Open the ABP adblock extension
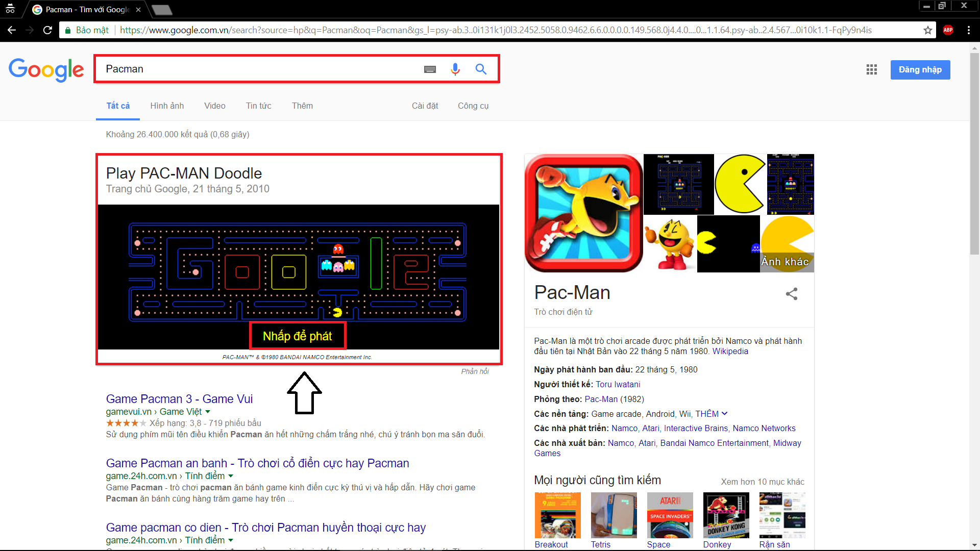 (x=949, y=30)
